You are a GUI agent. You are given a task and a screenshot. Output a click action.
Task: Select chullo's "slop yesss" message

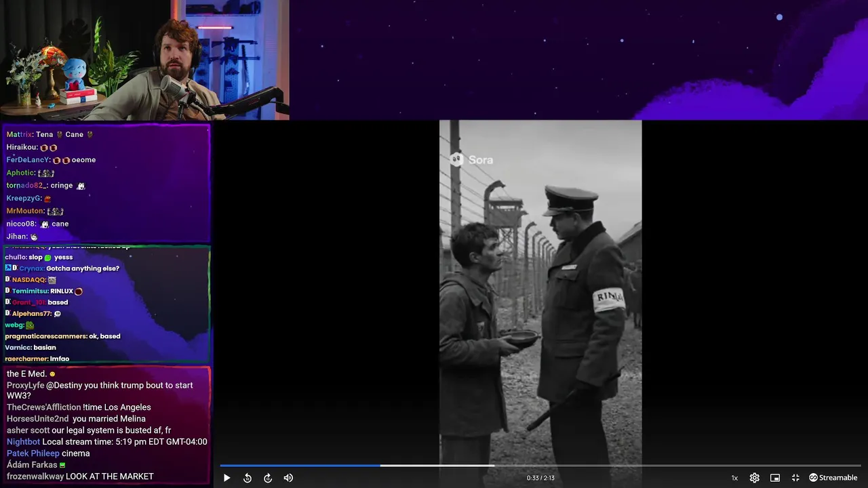tap(39, 257)
